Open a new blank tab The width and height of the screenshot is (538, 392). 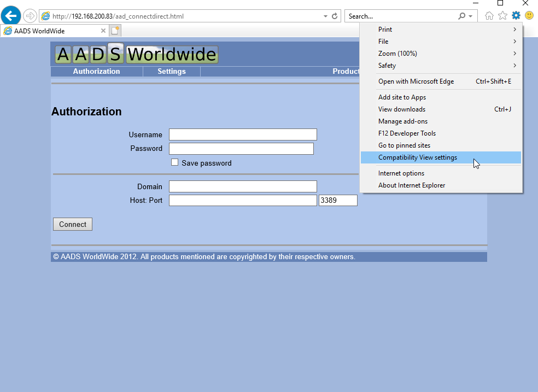click(115, 31)
